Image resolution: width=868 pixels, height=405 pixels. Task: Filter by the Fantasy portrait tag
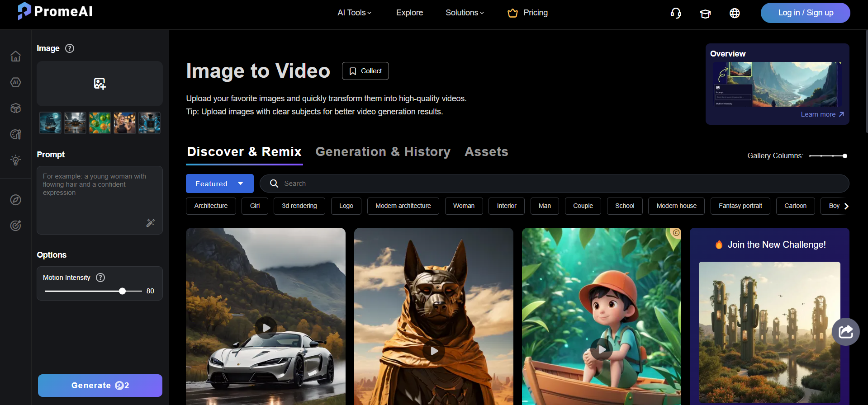(740, 206)
